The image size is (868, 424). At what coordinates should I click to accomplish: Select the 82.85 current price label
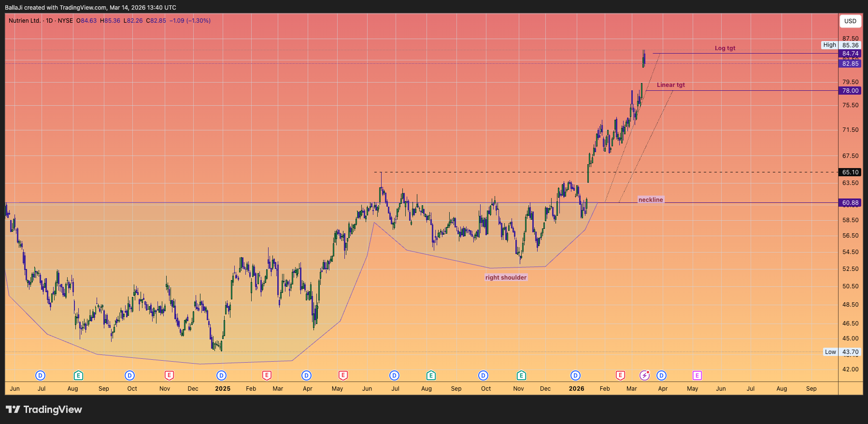click(x=850, y=64)
